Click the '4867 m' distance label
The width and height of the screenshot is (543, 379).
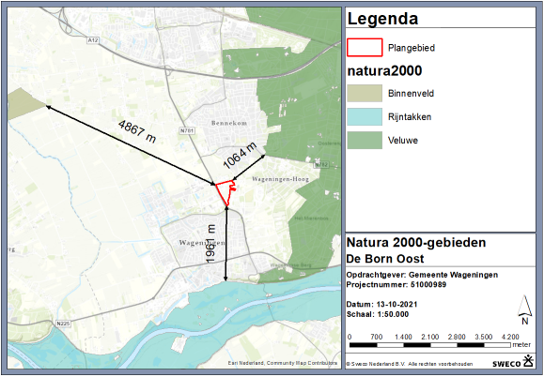[137, 131]
